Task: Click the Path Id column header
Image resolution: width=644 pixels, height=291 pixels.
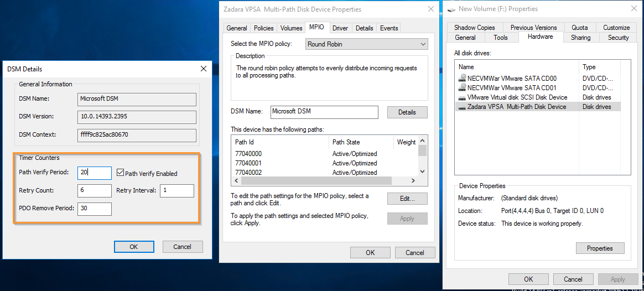Action: tap(280, 142)
